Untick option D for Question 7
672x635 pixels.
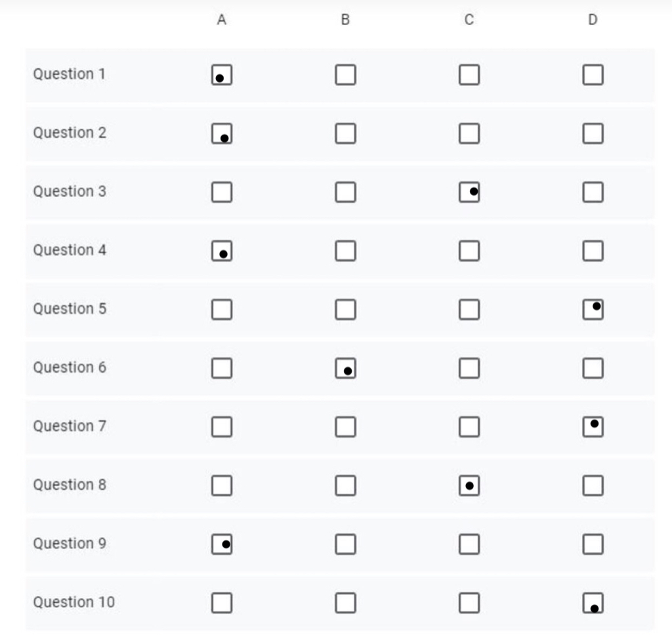click(593, 427)
